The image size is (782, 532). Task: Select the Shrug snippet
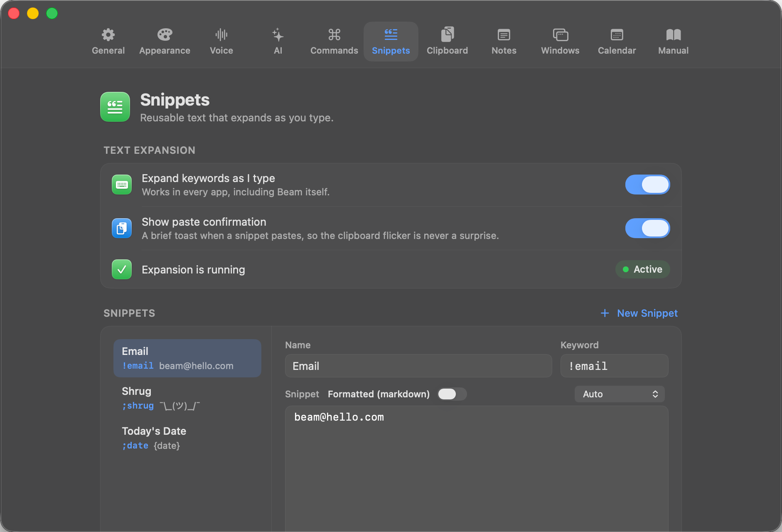187,398
